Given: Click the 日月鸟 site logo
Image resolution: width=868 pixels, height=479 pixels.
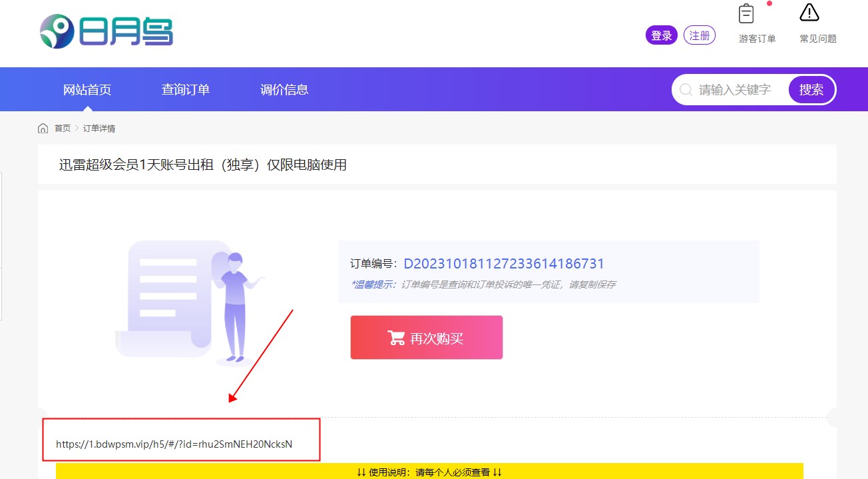Looking at the screenshot, I should pos(107,31).
